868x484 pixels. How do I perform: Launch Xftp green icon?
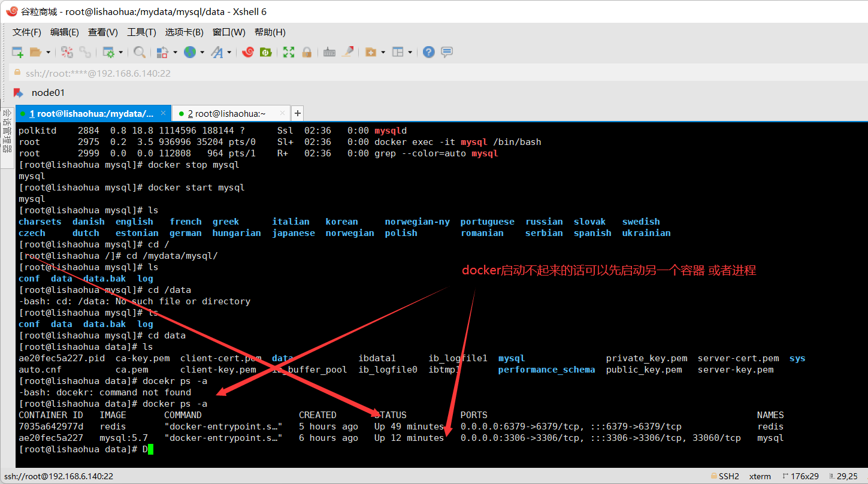(265, 52)
